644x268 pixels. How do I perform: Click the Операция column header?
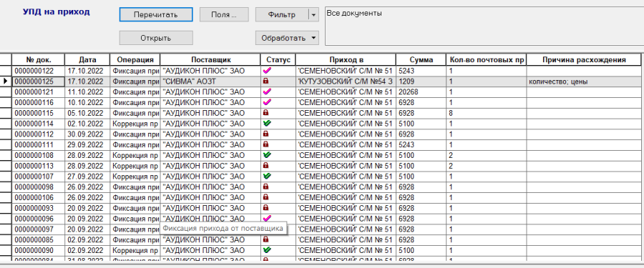pos(135,59)
